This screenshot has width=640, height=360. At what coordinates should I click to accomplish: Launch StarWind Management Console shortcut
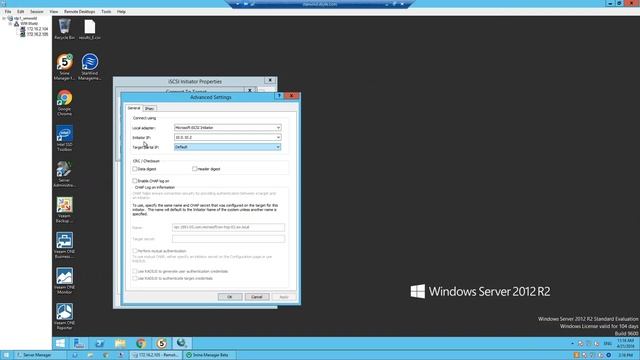point(89,67)
